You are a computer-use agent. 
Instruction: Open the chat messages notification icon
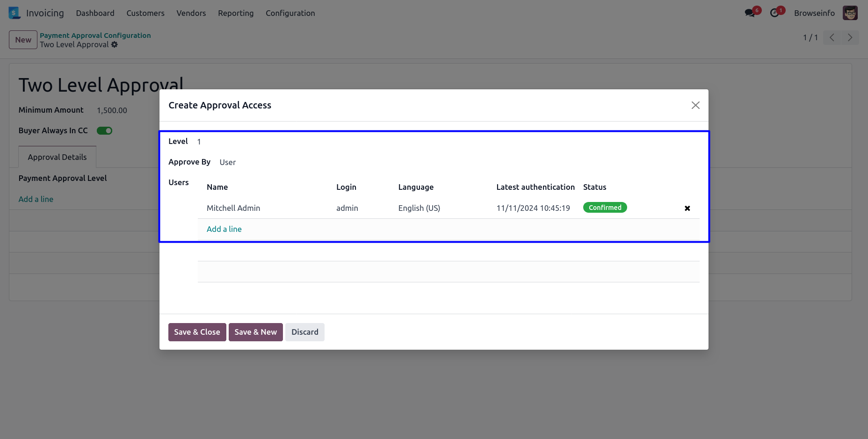coord(750,13)
